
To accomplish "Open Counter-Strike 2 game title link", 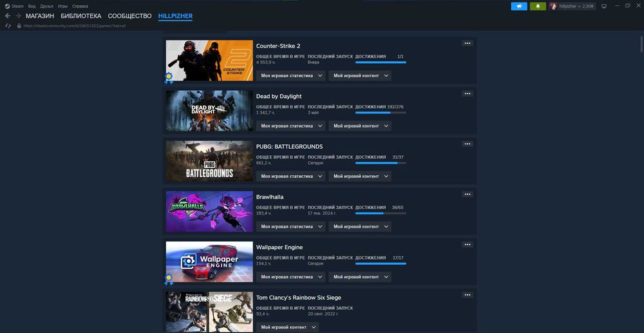I will click(278, 46).
